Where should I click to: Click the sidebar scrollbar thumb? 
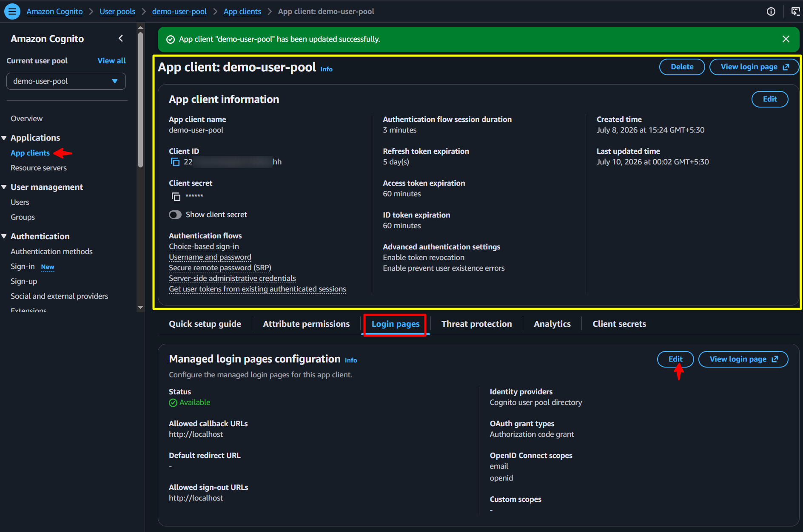(140, 100)
